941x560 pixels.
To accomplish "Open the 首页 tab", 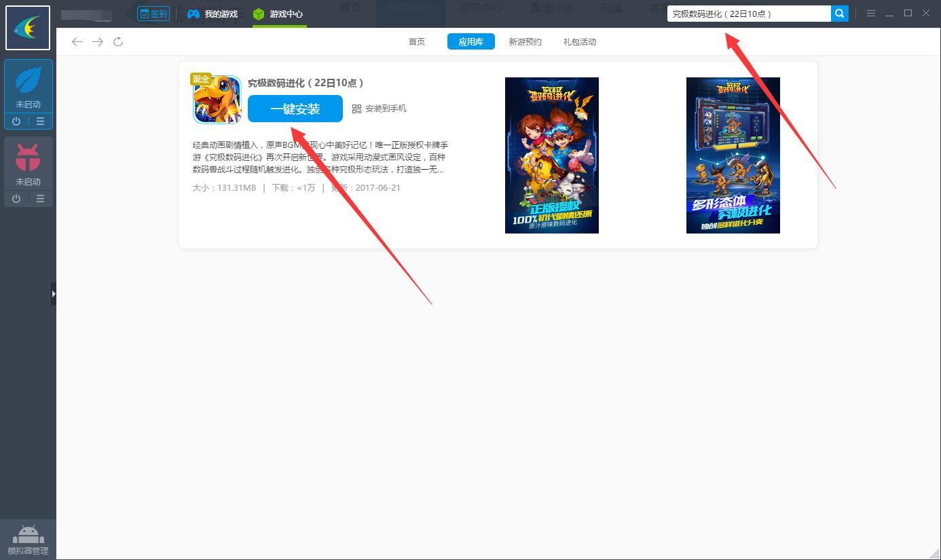I will click(x=417, y=42).
